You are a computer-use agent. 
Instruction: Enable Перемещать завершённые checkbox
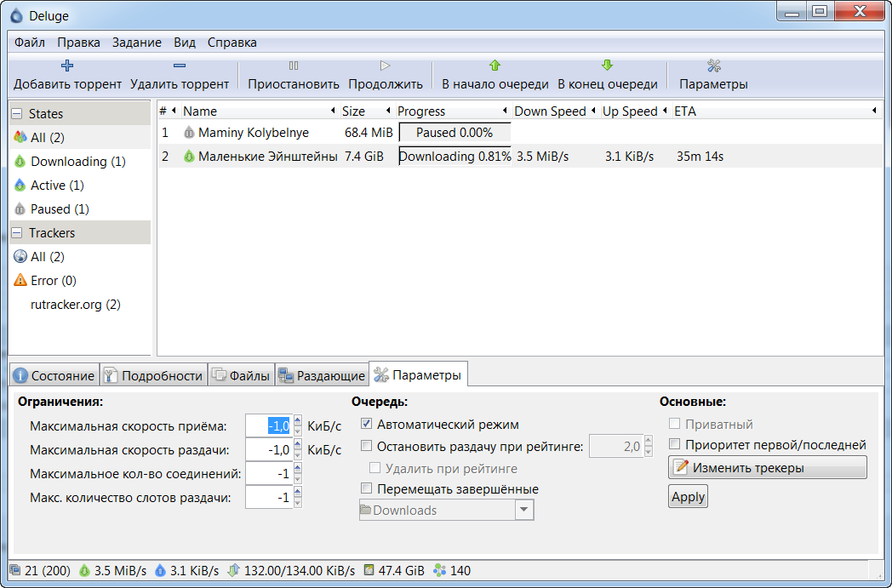(x=366, y=488)
